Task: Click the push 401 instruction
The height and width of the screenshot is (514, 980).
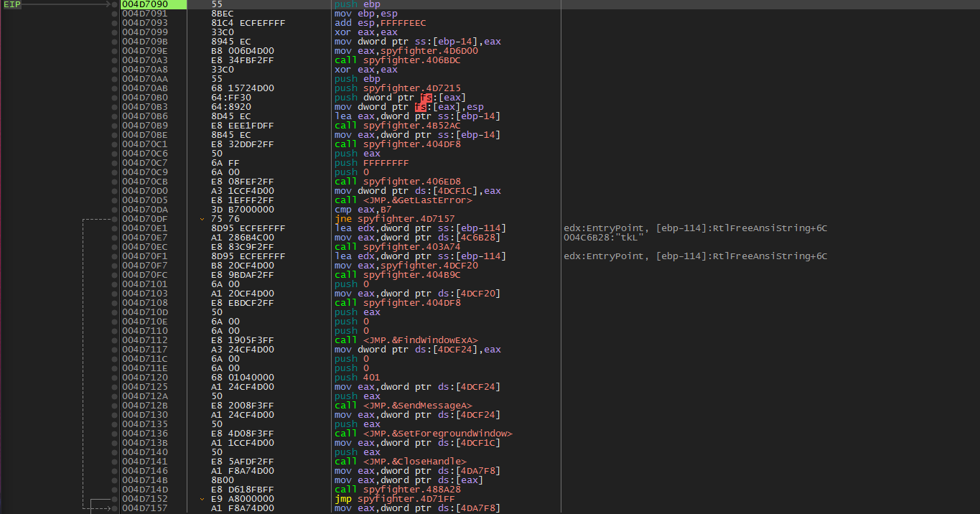Action: [358, 378]
